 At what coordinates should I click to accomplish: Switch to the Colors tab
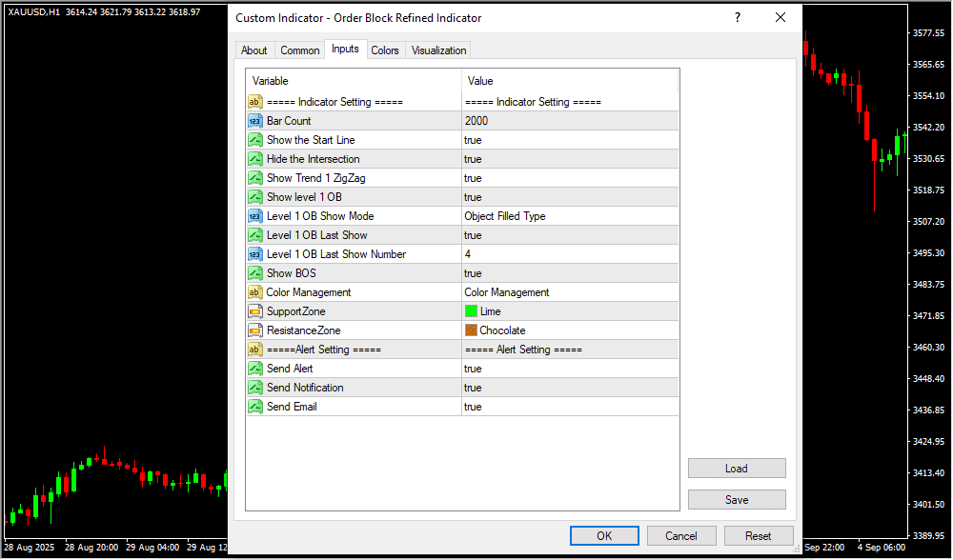(385, 50)
